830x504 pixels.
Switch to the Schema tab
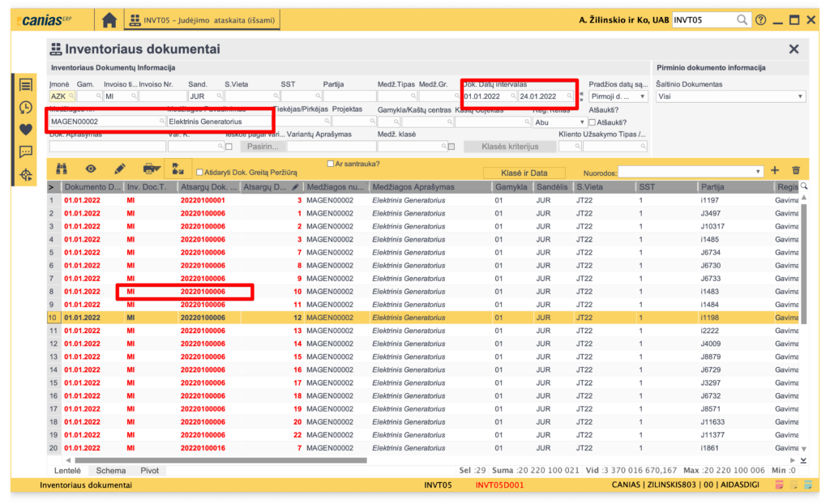[x=111, y=470]
